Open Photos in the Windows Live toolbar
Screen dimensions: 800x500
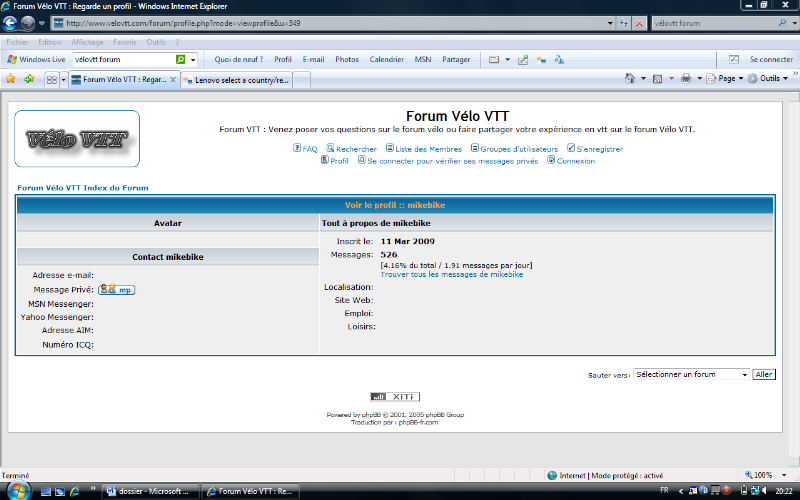347,59
